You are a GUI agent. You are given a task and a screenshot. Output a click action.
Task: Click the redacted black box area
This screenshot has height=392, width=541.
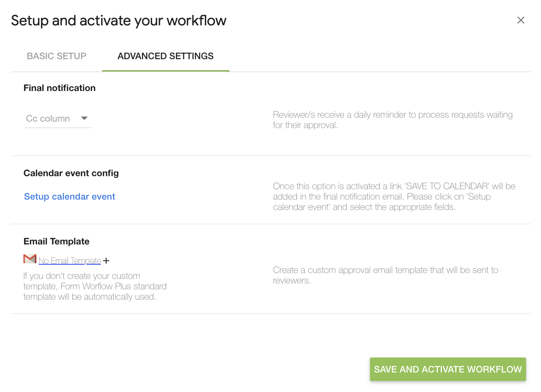[x=80, y=332]
